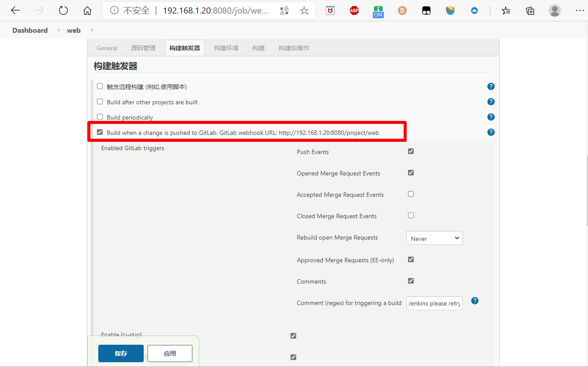Expand Dashboard breadcrumb arrow

click(x=59, y=30)
